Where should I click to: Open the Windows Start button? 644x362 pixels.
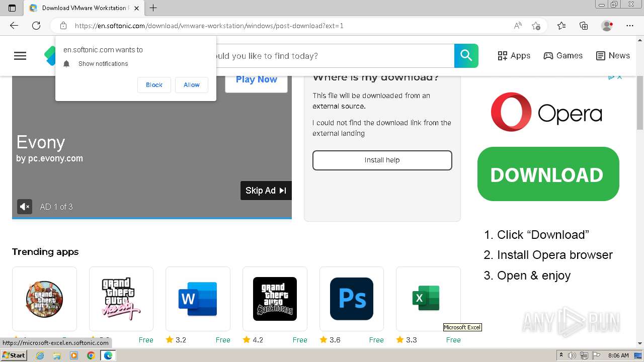tap(14, 355)
